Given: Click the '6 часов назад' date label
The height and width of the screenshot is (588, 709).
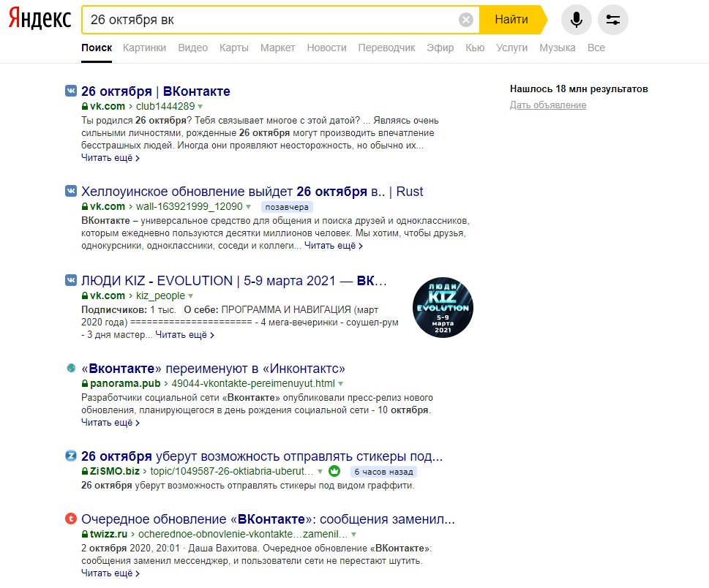Looking at the screenshot, I should tap(383, 472).
